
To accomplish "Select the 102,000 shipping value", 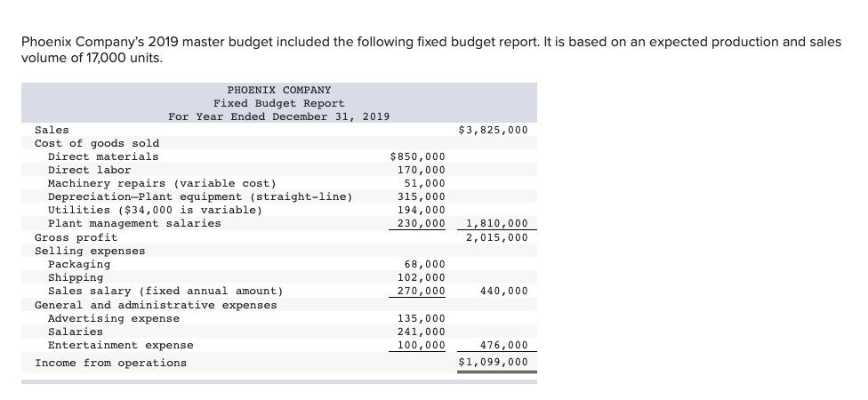I will point(422,277).
